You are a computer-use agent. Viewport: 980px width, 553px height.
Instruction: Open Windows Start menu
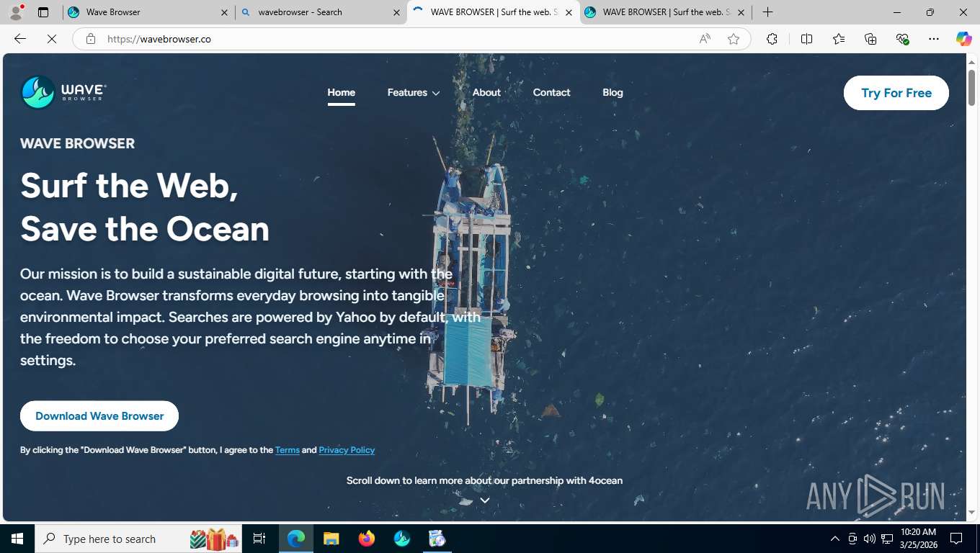(x=17, y=539)
